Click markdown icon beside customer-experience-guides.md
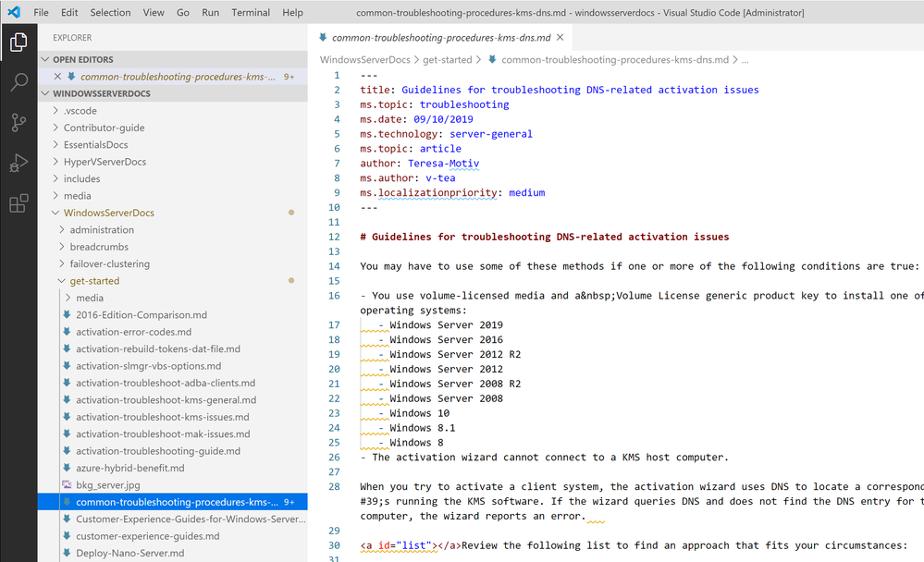 coord(68,536)
